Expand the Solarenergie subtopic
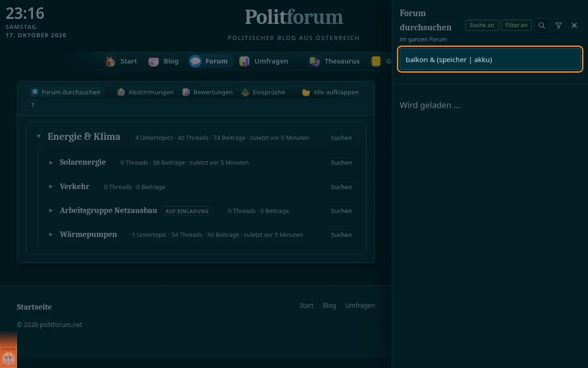 pos(51,162)
